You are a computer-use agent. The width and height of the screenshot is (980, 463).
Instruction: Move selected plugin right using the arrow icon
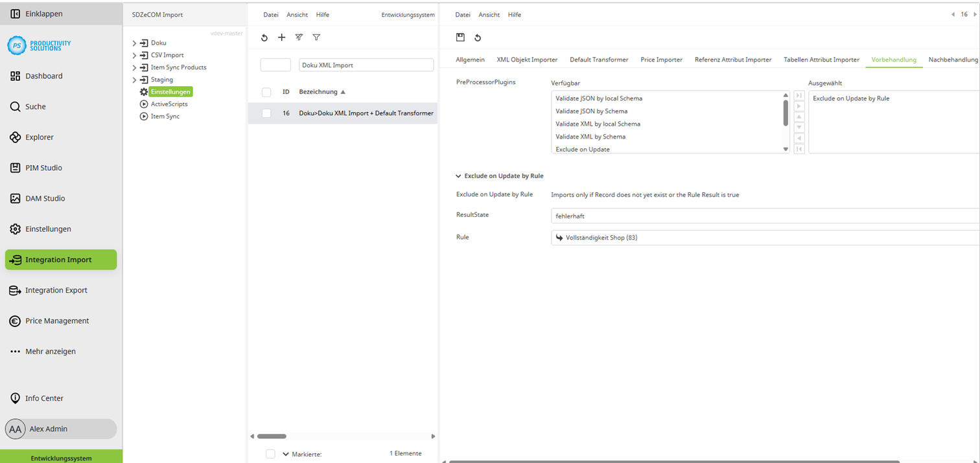tap(799, 106)
